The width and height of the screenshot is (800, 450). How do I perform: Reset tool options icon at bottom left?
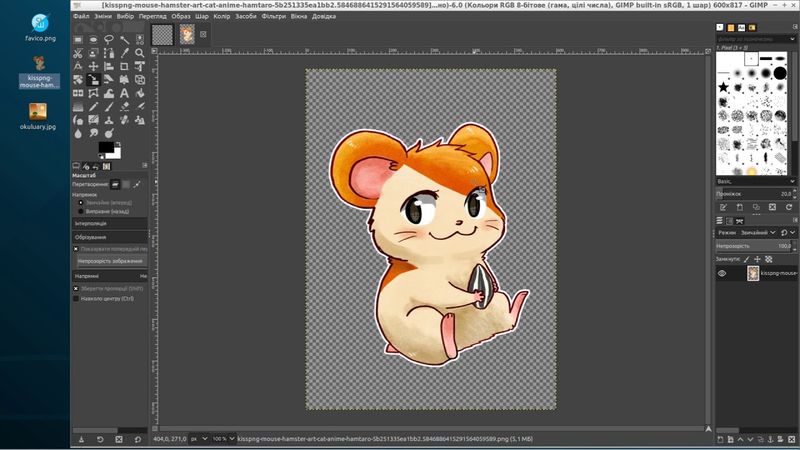tap(139, 439)
